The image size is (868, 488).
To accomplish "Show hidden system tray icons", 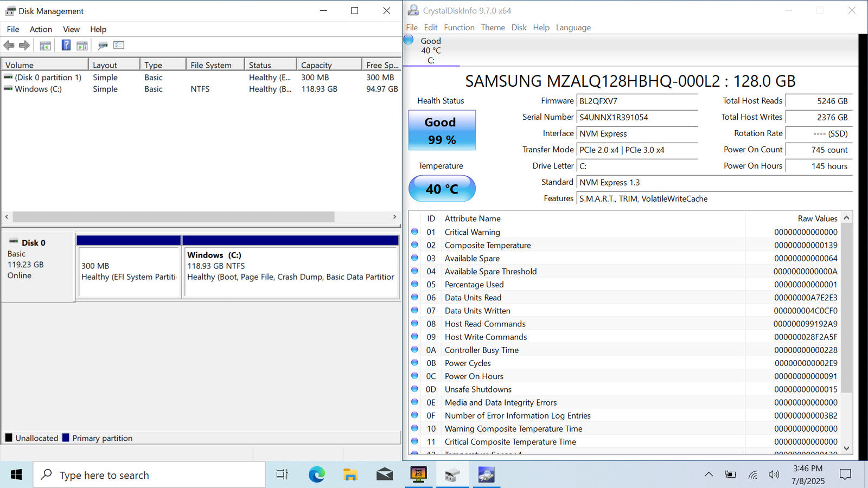I will coord(709,474).
